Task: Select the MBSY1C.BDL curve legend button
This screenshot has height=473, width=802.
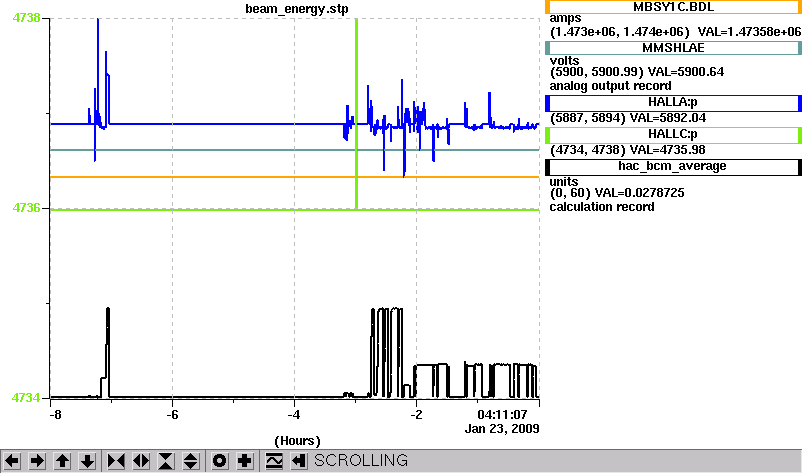Action: click(673, 7)
